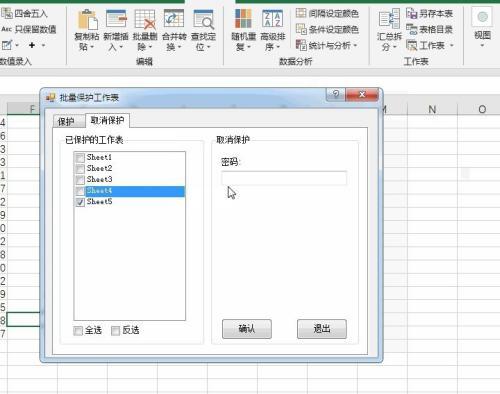Click the 视图 view icon
Screen dimensions: 500x394
(482, 17)
